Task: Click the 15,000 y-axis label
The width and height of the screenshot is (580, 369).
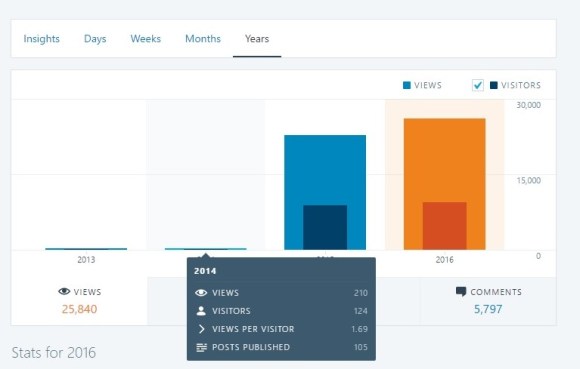Action: click(529, 180)
